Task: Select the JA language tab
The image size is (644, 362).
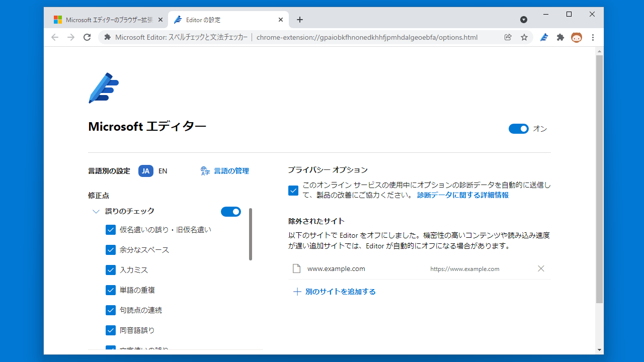Action: (146, 171)
